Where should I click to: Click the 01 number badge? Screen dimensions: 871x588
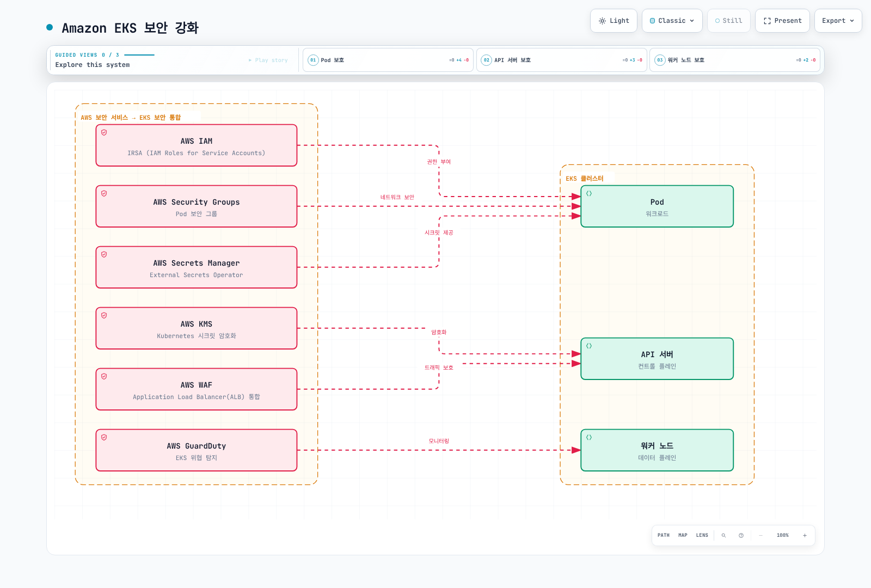point(313,60)
